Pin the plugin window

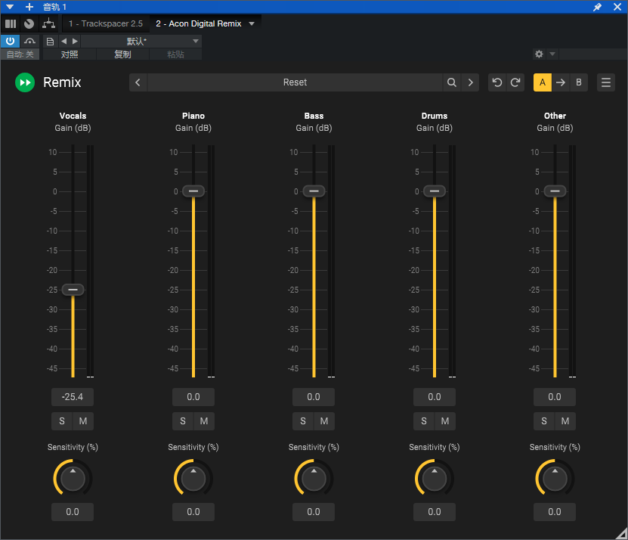597,7
